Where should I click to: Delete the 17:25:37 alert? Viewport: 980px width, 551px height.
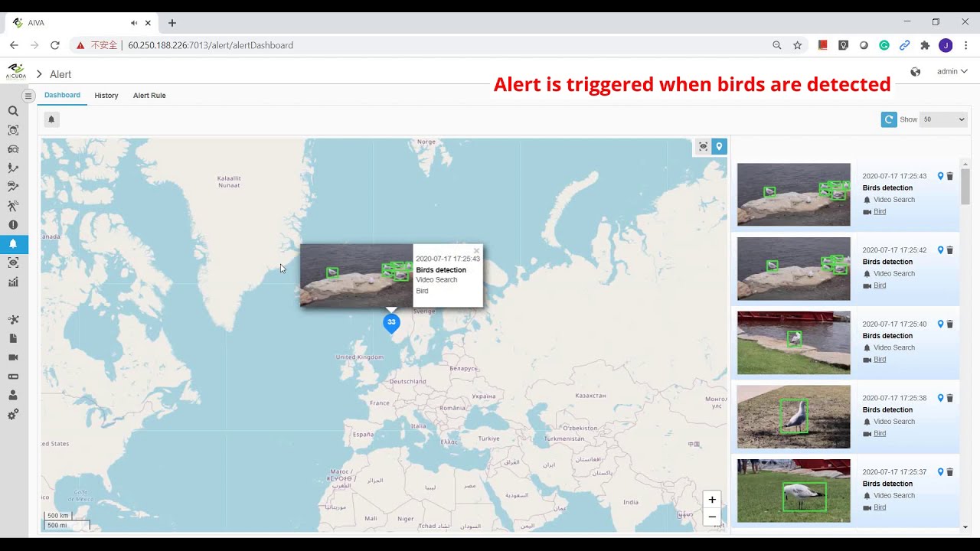950,472
